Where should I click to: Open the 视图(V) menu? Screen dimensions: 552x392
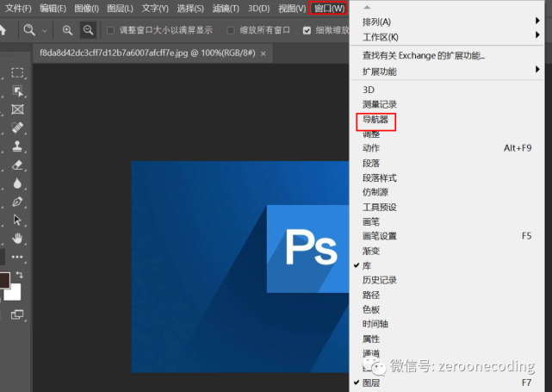(x=292, y=9)
